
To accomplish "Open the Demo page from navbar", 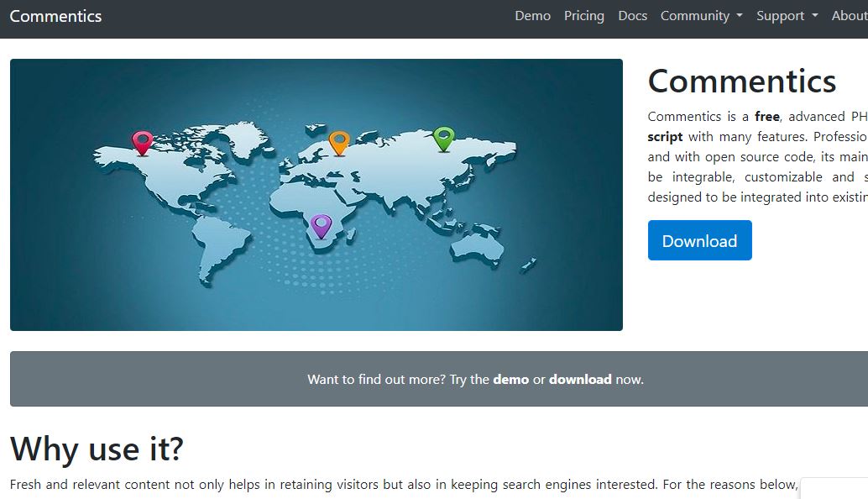I will pyautogui.click(x=532, y=16).
